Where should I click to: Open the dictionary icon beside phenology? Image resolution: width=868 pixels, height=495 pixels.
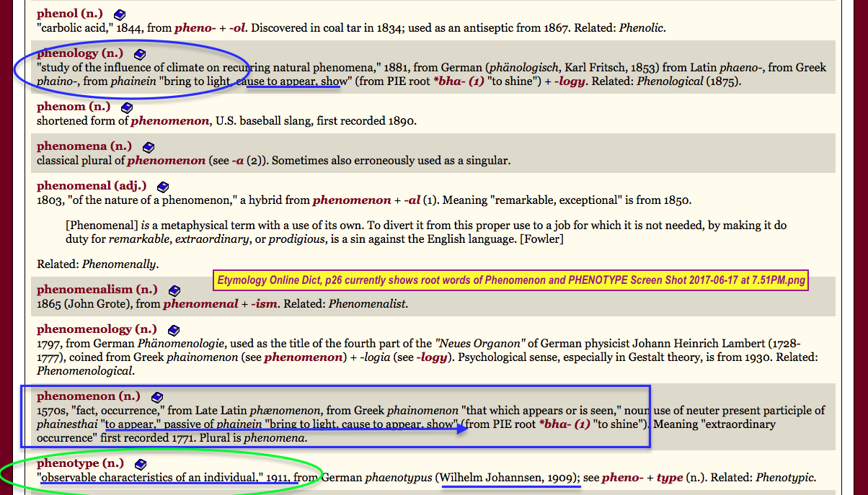point(140,54)
